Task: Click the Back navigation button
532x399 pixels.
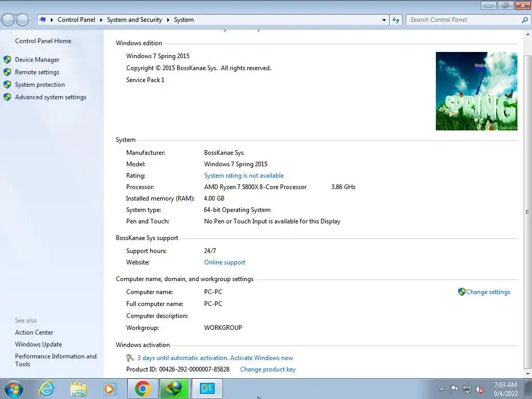Action: pyautogui.click(x=8, y=20)
